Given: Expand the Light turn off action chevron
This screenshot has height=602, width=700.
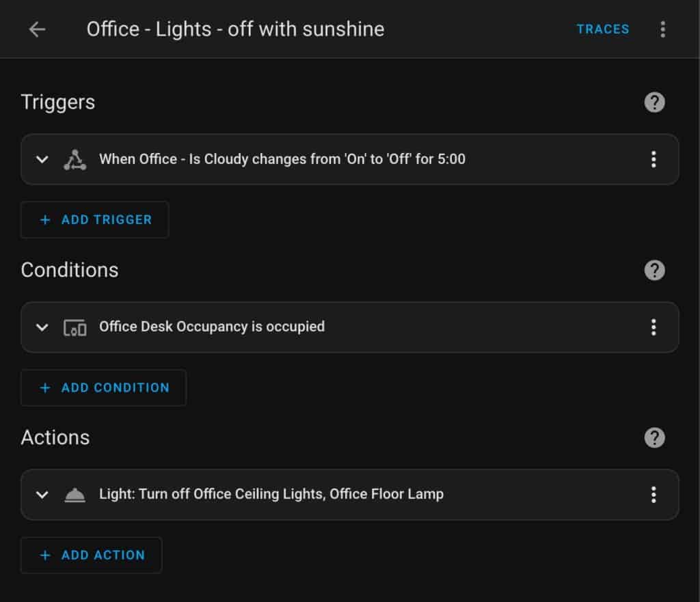Looking at the screenshot, I should [x=42, y=495].
